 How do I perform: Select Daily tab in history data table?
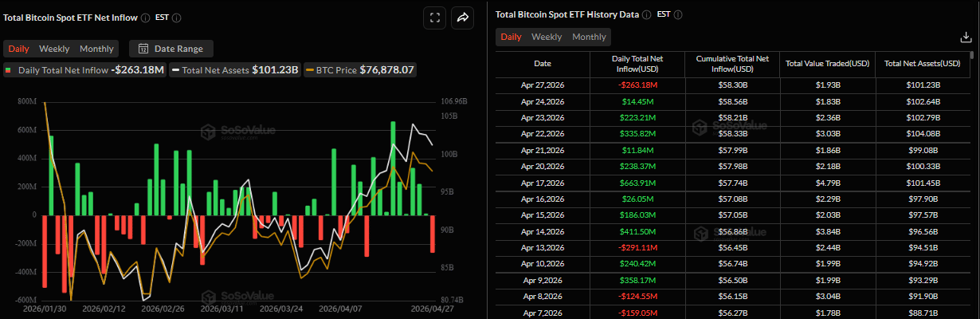coord(511,37)
